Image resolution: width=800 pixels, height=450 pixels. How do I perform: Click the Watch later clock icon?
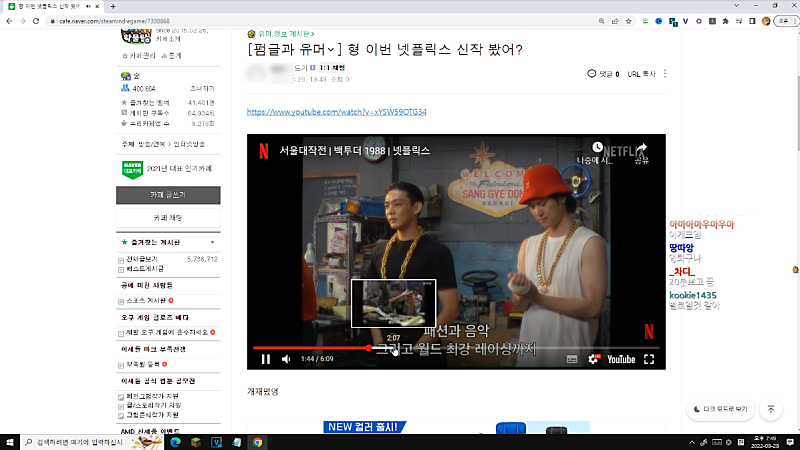click(597, 147)
